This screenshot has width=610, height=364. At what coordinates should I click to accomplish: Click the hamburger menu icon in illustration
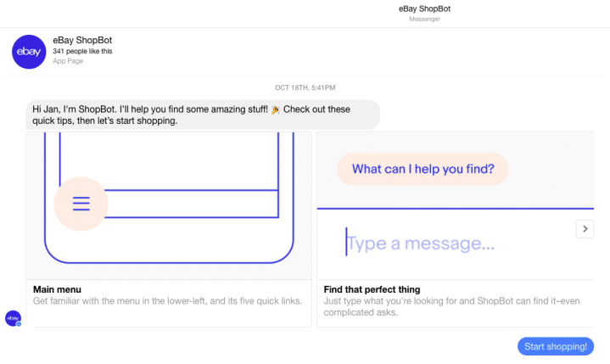tap(81, 204)
